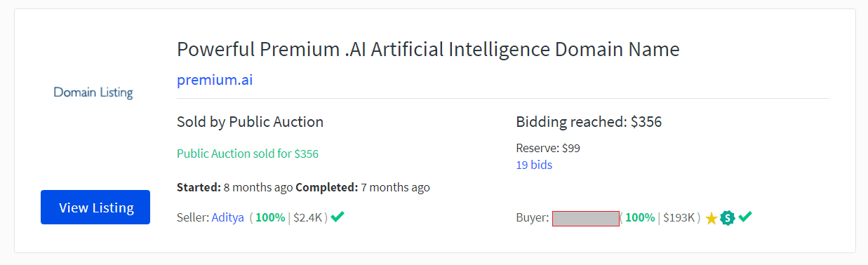This screenshot has height=265, width=868.
Task: Click the buyer's teal dollar badge icon
Action: tap(728, 218)
